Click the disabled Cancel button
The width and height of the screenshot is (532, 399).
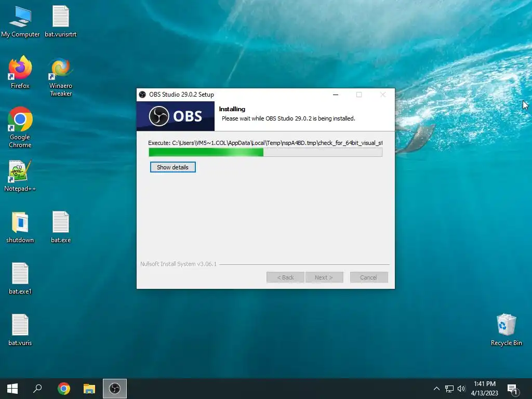tap(369, 277)
